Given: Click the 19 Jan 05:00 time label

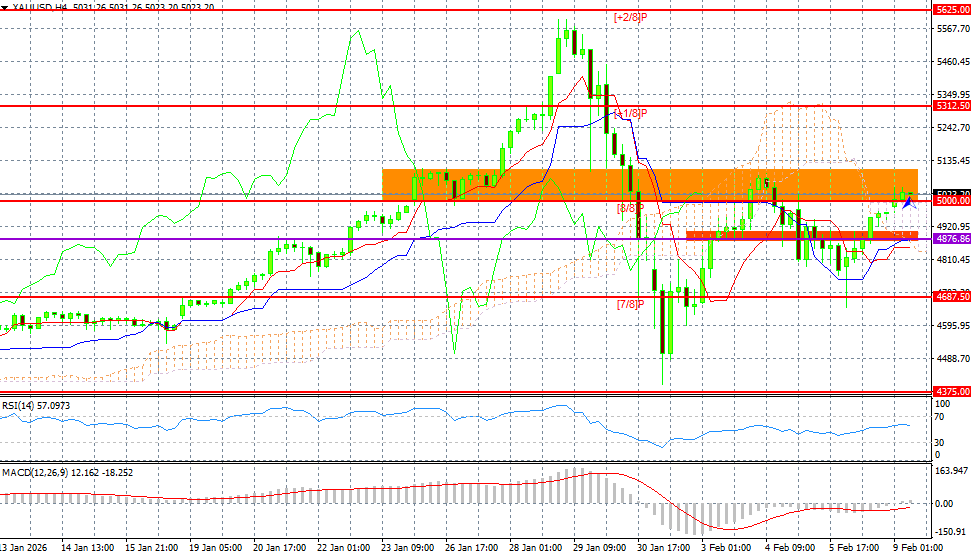Looking at the screenshot, I should (x=216, y=548).
